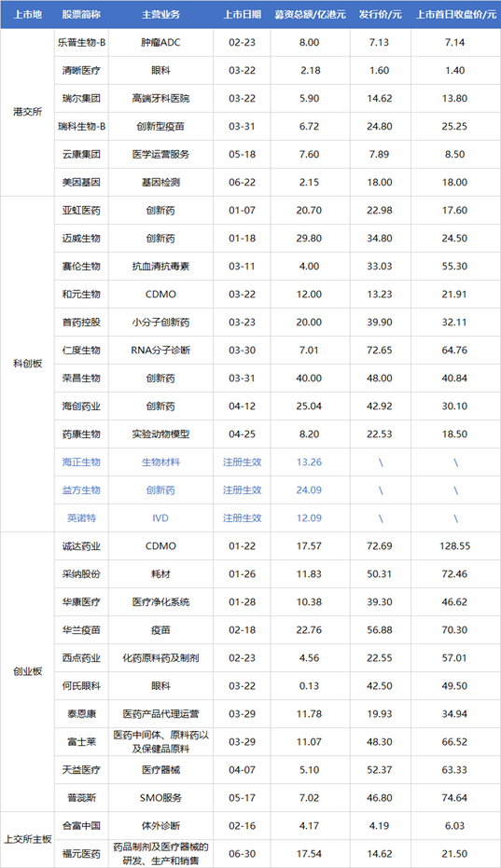Viewport: 501px width, 868px height.
Task: Click the RNA分子诊断 business cell
Action: (x=160, y=351)
